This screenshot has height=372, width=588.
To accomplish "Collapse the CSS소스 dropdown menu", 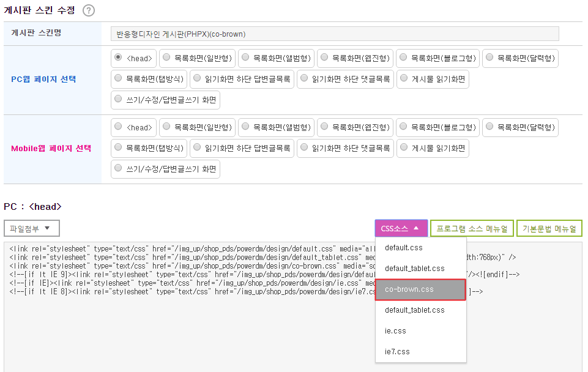I will click(401, 228).
